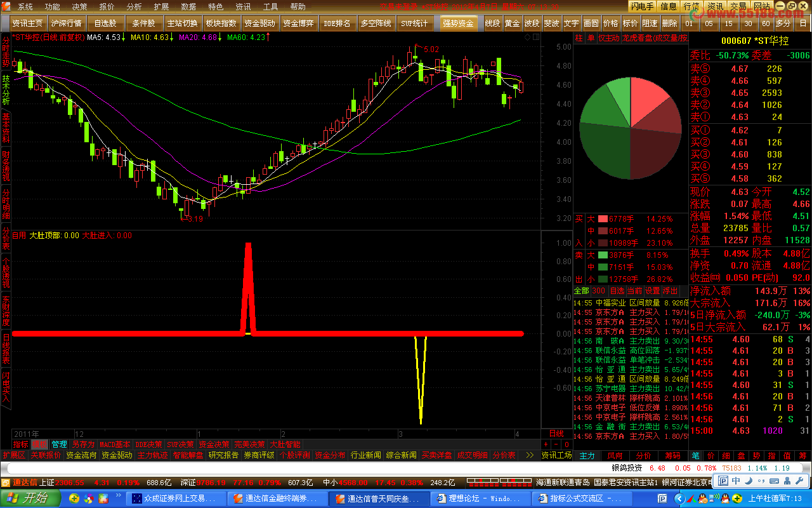Open the 功能 menu
The width and height of the screenshot is (812, 508).
(x=52, y=6)
